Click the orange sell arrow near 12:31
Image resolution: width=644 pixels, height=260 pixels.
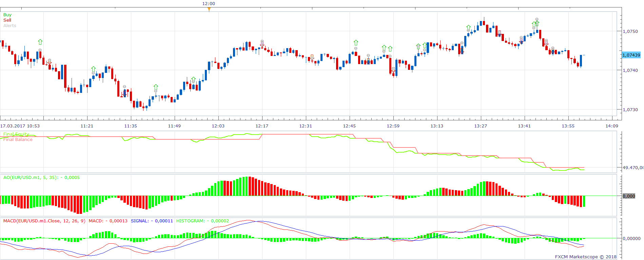[x=312, y=57]
